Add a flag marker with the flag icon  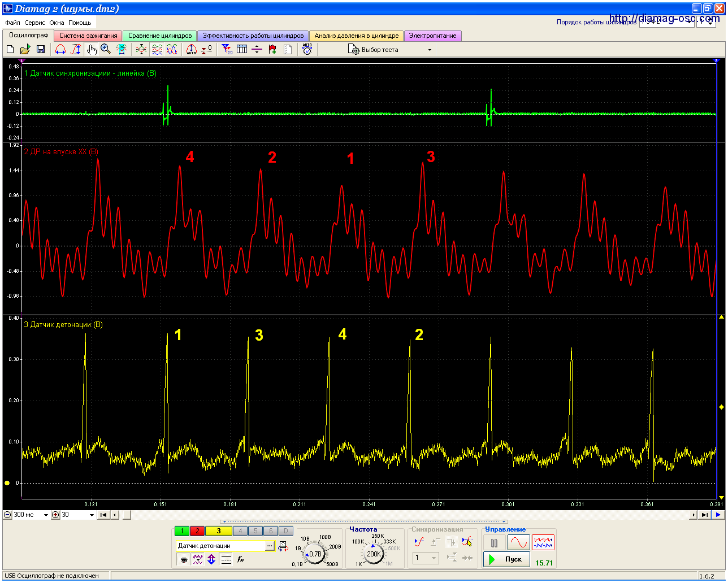click(x=272, y=50)
